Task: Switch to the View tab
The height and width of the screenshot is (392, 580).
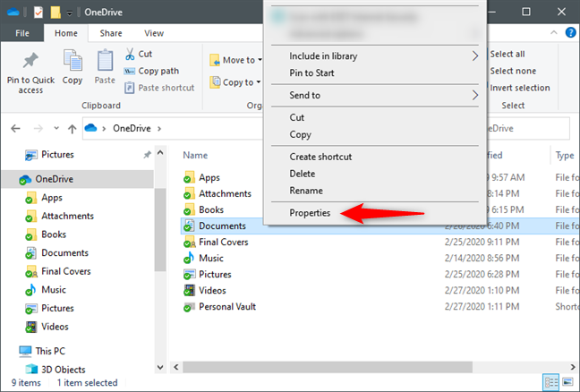Action: pos(154,33)
